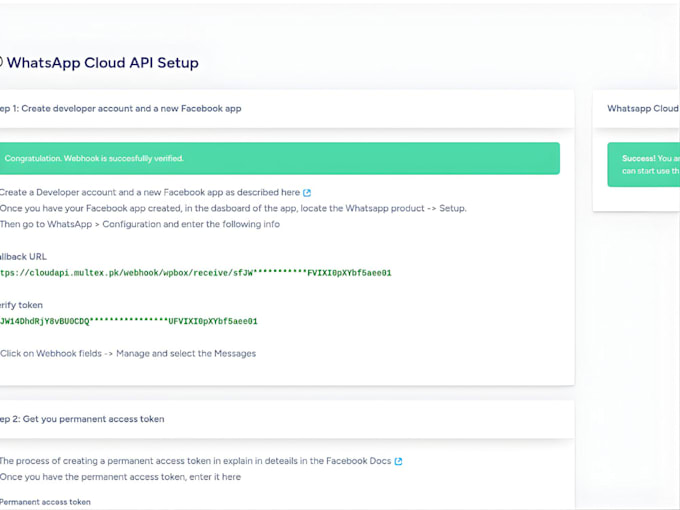This screenshot has width=680, height=510.
Task: Click 'Create a Developer account' instruction line
Action: pyautogui.click(x=150, y=192)
